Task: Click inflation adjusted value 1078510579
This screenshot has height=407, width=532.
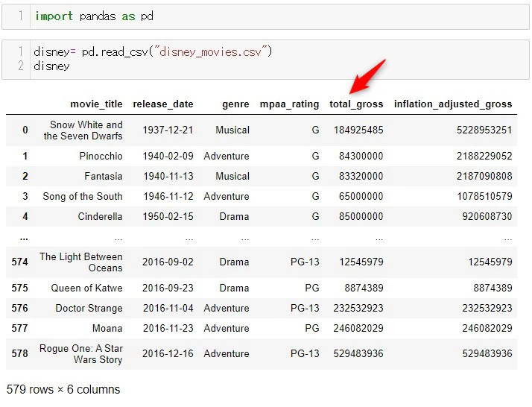Action: click(484, 196)
